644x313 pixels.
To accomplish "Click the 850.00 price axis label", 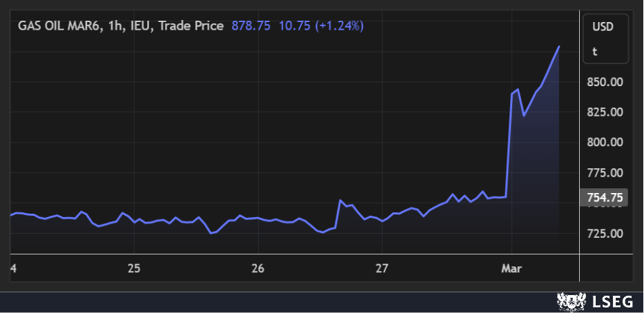I will pyautogui.click(x=605, y=82).
